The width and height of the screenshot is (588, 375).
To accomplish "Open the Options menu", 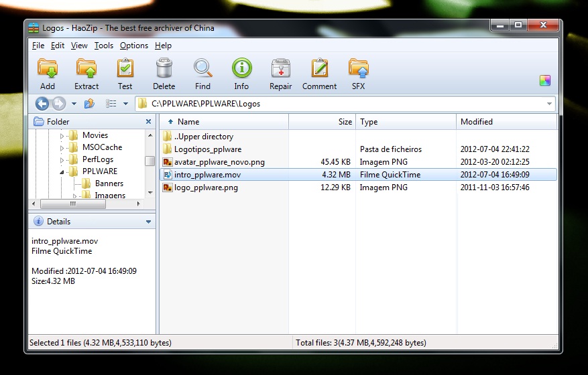I will [134, 46].
